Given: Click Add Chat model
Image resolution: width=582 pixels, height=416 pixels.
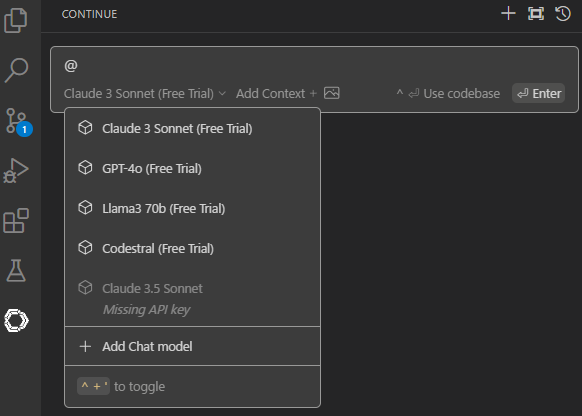Looking at the screenshot, I should [x=192, y=346].
